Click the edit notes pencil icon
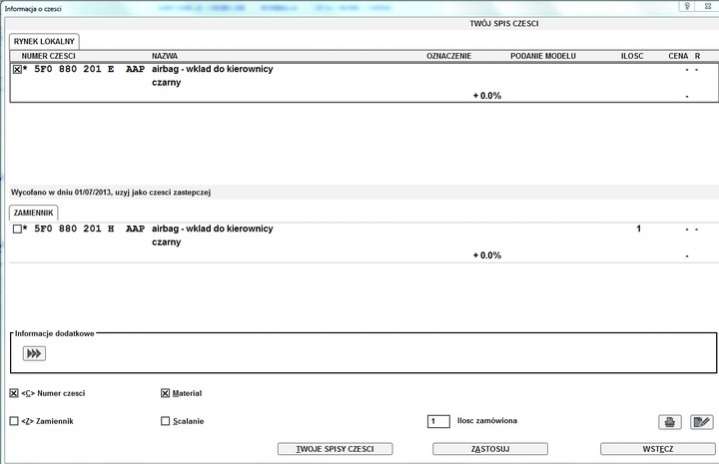Screen dimensions: 719x464 701,422
